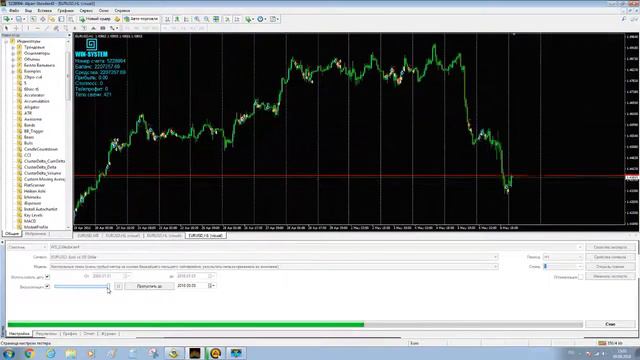
Task: Toggle the Market Watch window icon
Action: 33,19
